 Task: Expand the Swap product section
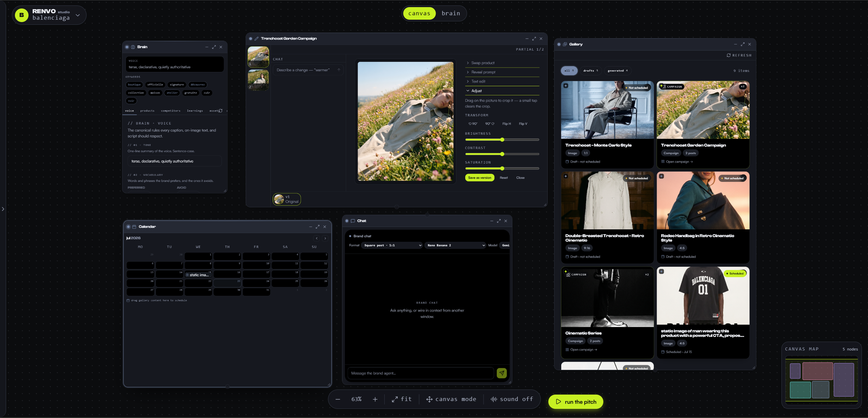click(502, 63)
